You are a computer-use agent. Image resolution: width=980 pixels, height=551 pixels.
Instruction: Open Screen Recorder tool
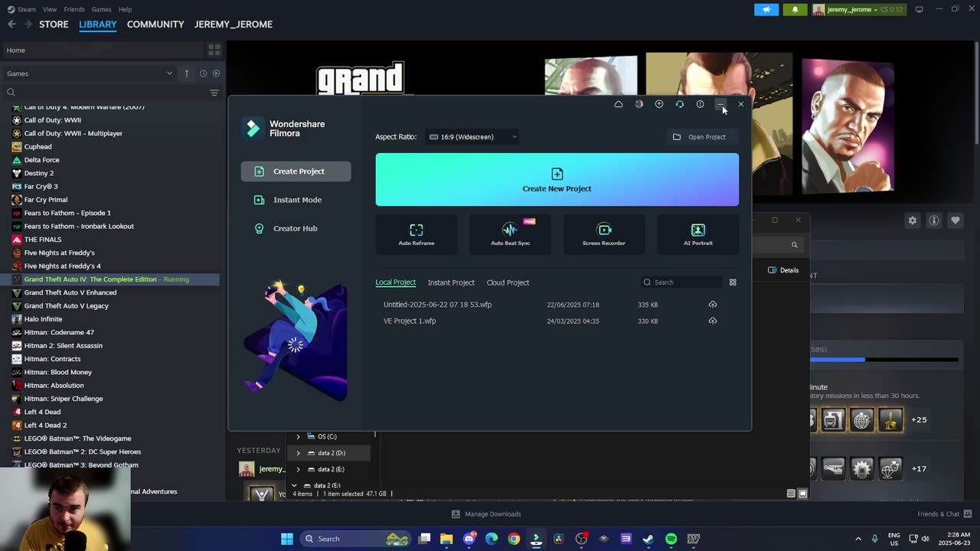coord(604,234)
